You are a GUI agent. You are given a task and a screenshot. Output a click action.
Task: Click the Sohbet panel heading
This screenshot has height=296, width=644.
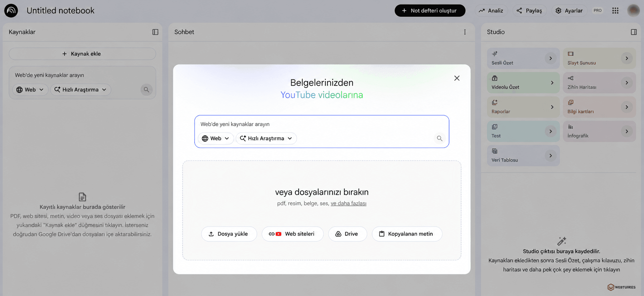pos(184,32)
